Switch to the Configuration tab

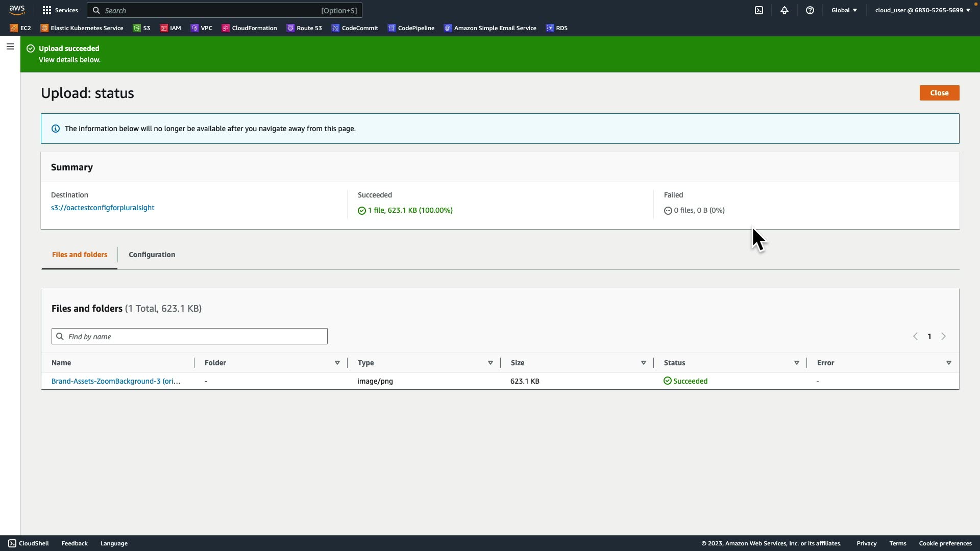coord(152,255)
